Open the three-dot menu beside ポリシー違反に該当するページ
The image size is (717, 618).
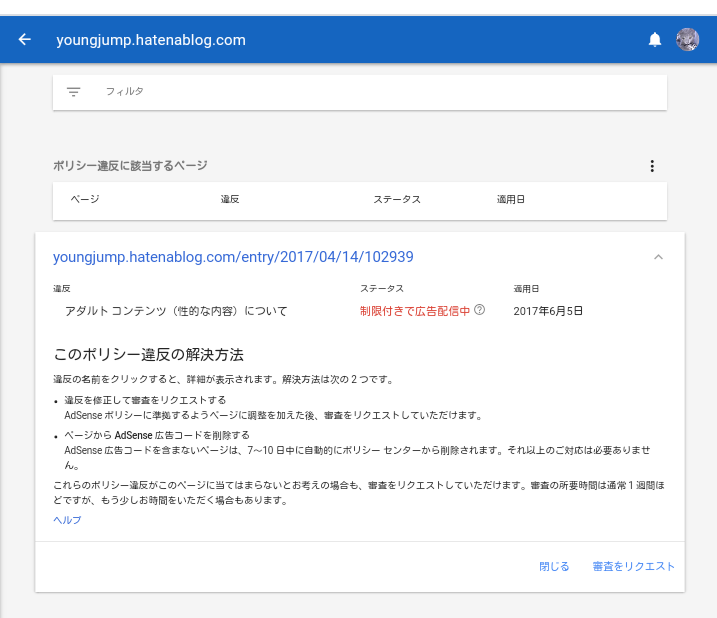(652, 166)
